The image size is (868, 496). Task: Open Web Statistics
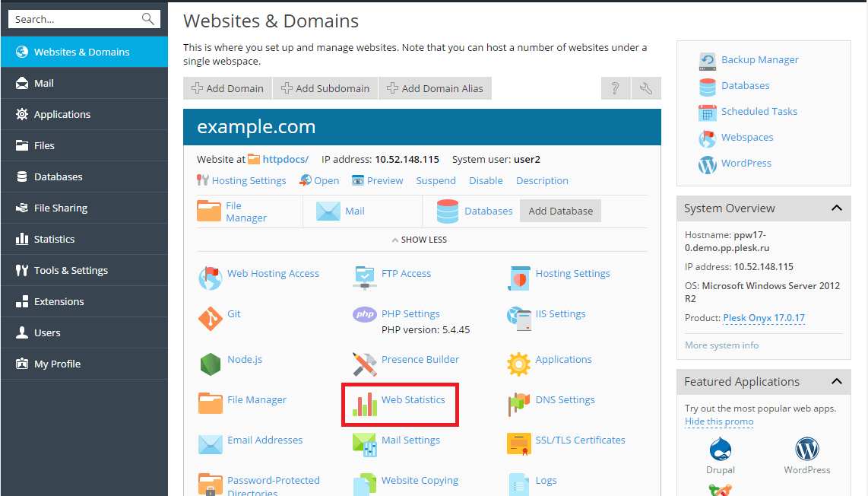pos(414,399)
